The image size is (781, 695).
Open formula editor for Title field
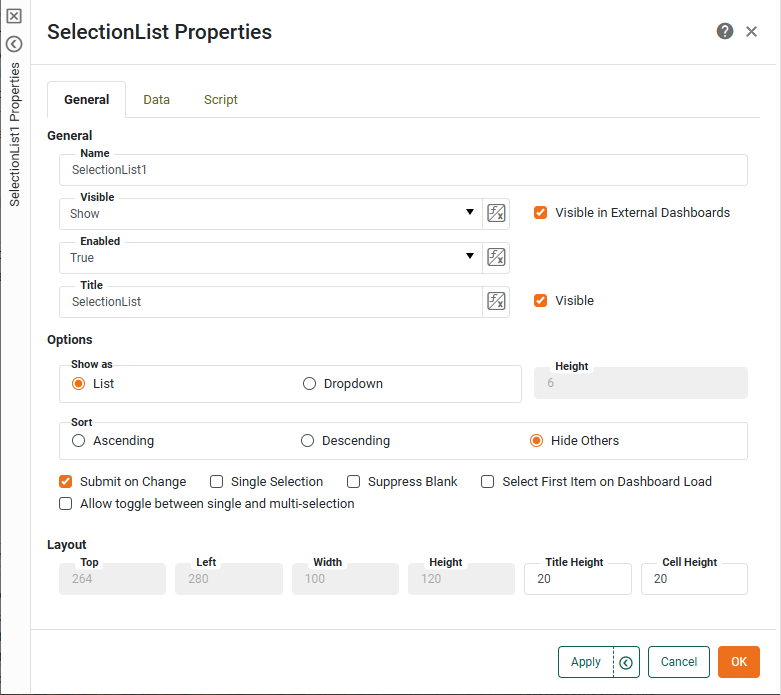pos(496,301)
